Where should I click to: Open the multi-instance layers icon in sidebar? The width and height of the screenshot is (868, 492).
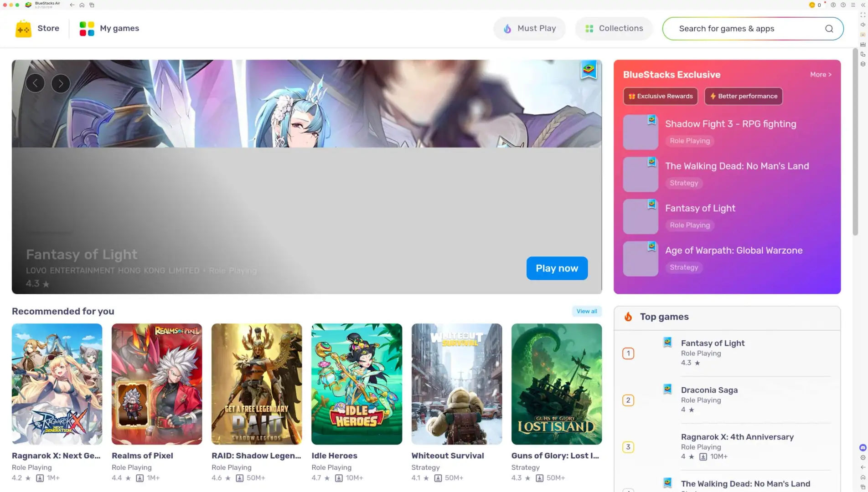pyautogui.click(x=863, y=64)
